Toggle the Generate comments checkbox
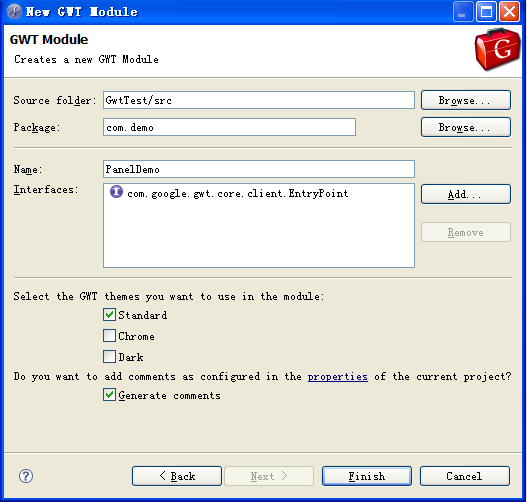Screen dimensions: 527x502 [109, 395]
